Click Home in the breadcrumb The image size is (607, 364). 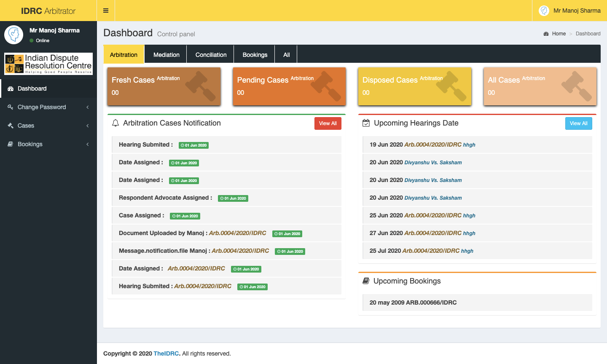coord(559,34)
